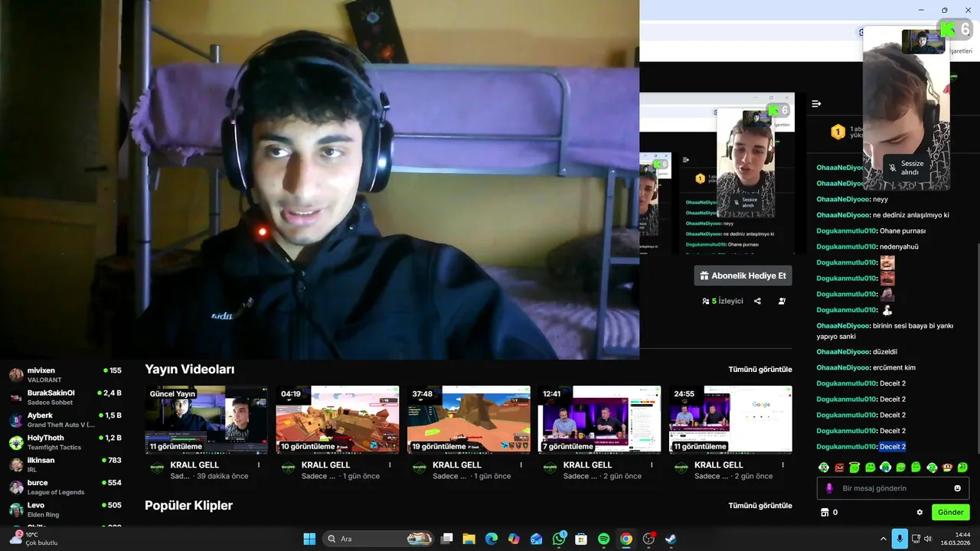This screenshot has width=980, height=551.
Task: Click the Ara taskbar search box
Action: click(379, 539)
